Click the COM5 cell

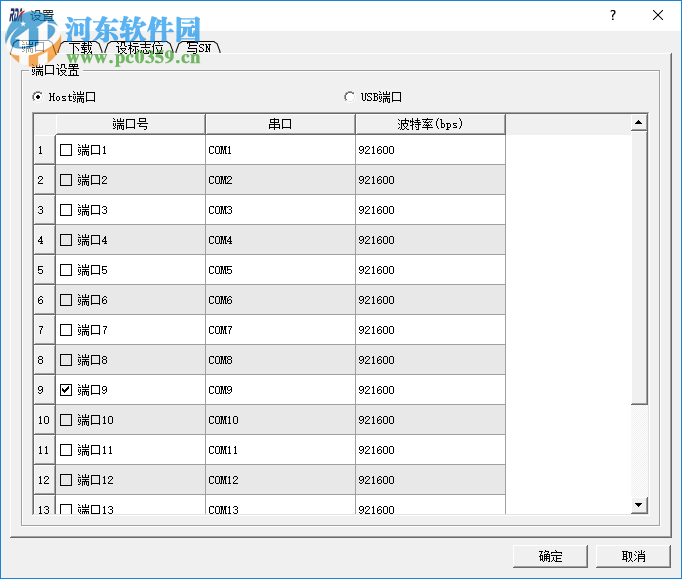[x=280, y=270]
